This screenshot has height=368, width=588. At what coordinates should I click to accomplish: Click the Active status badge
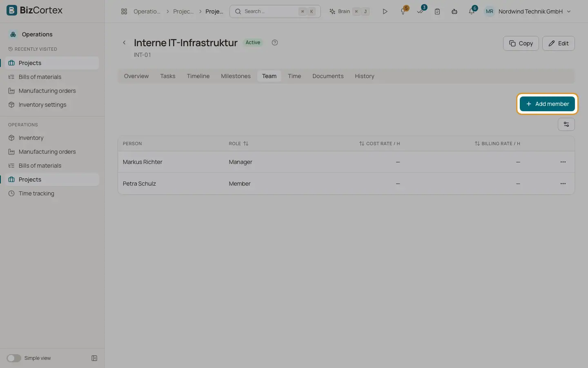pyautogui.click(x=253, y=43)
